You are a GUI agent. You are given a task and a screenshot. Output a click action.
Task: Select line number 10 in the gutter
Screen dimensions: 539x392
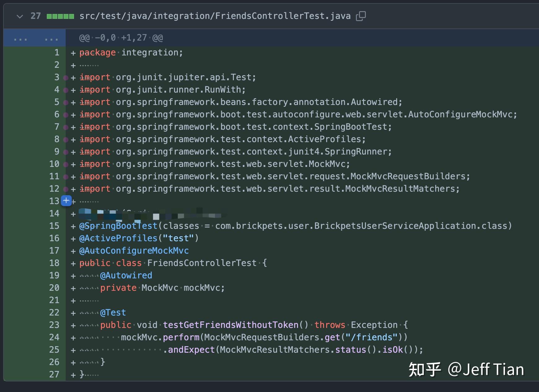point(54,164)
